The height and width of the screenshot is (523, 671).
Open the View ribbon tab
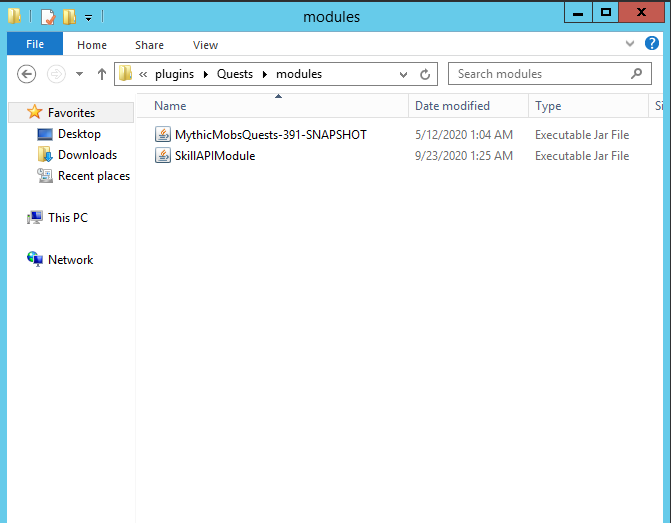click(x=205, y=45)
